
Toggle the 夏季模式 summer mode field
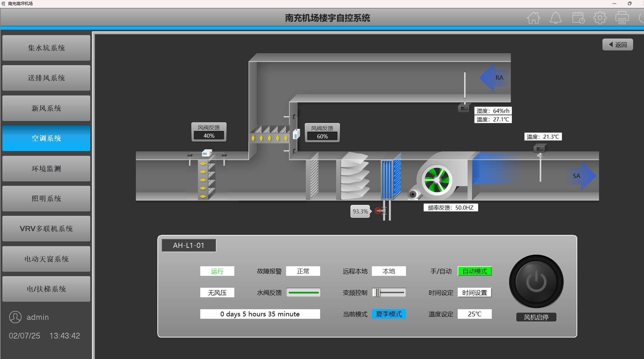(389, 314)
